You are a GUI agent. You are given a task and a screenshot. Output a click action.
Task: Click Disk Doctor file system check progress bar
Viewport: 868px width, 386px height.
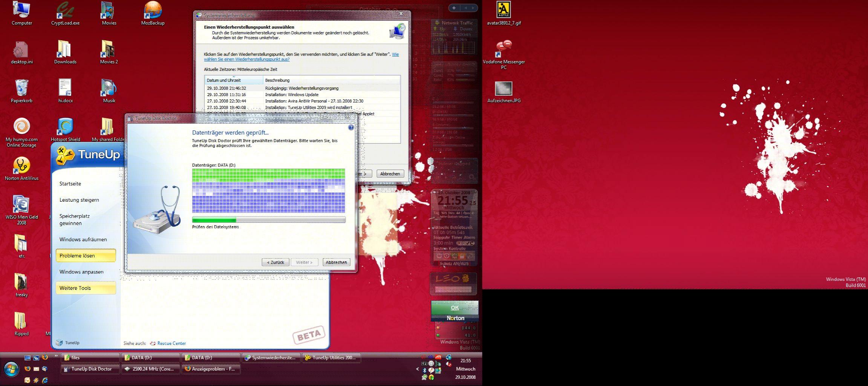tap(269, 220)
